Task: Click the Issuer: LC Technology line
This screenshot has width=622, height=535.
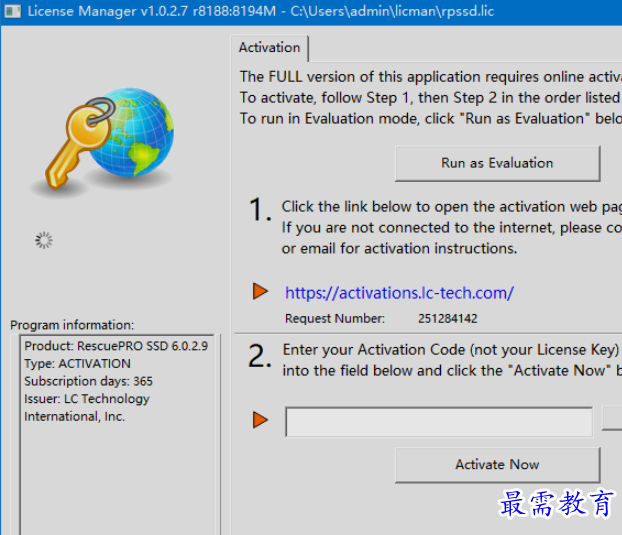Action: click(x=87, y=399)
